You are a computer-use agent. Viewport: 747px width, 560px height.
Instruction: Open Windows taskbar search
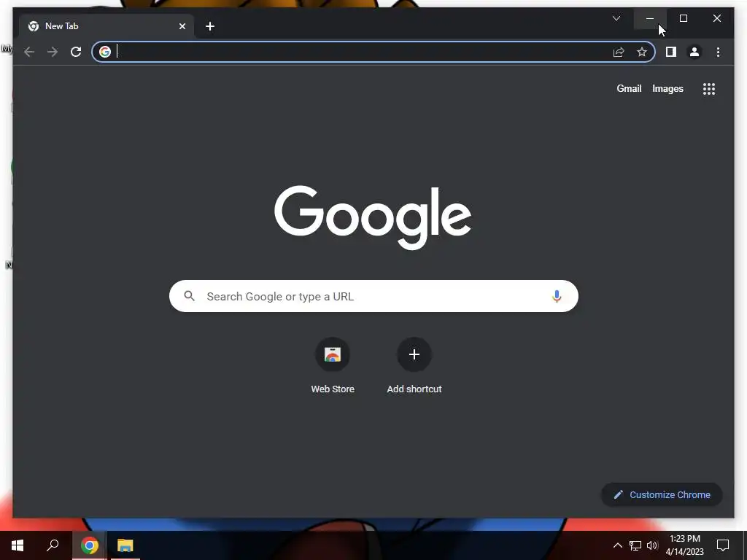tap(53, 545)
